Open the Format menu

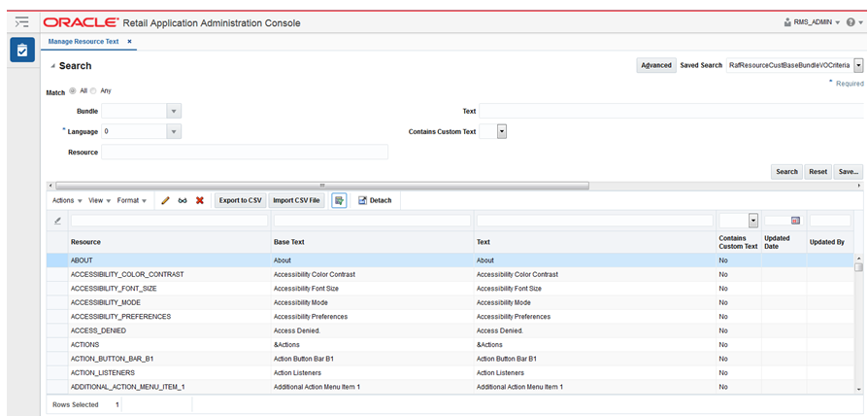tap(131, 200)
